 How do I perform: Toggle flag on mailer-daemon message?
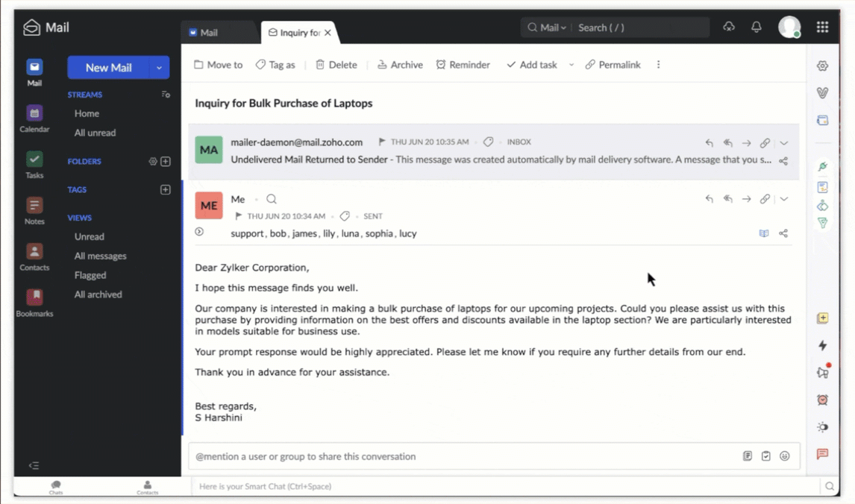382,142
